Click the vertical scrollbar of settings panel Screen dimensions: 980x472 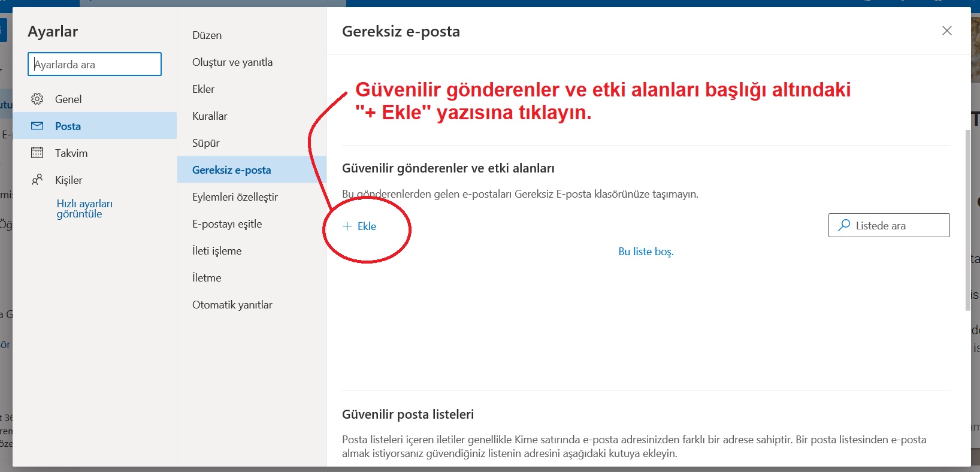tap(967, 220)
